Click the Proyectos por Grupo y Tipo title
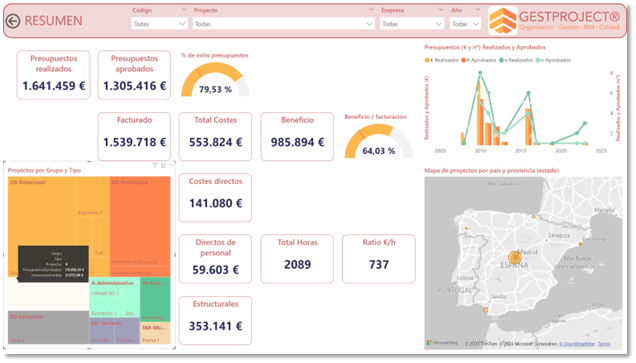 (x=44, y=170)
